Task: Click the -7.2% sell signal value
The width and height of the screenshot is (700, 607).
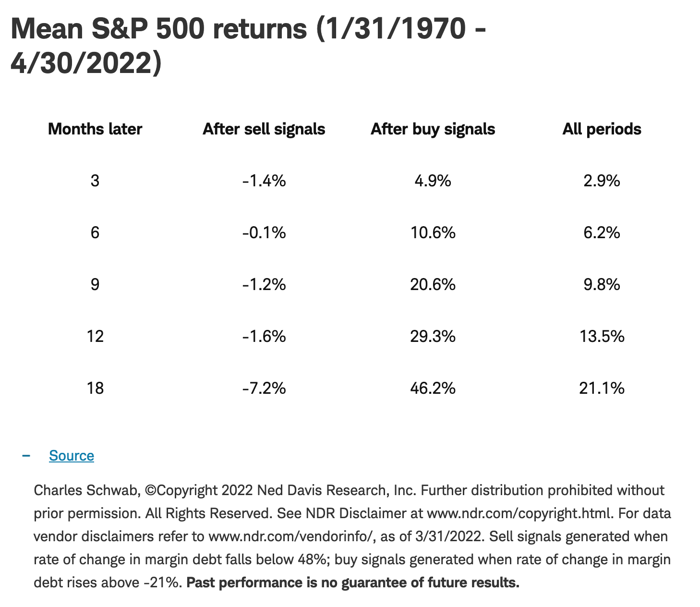Action: [264, 388]
